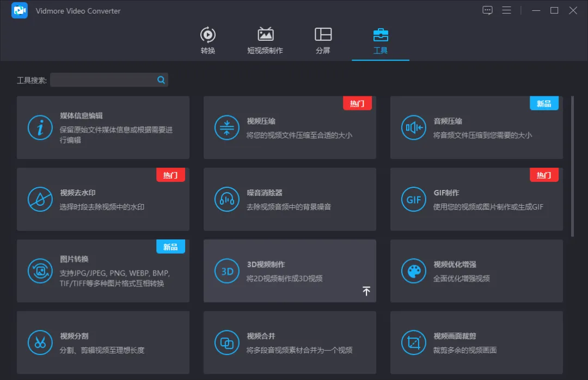The height and width of the screenshot is (380, 588).
Task: Click the 视频压缩 compress icon
Action: click(x=227, y=127)
